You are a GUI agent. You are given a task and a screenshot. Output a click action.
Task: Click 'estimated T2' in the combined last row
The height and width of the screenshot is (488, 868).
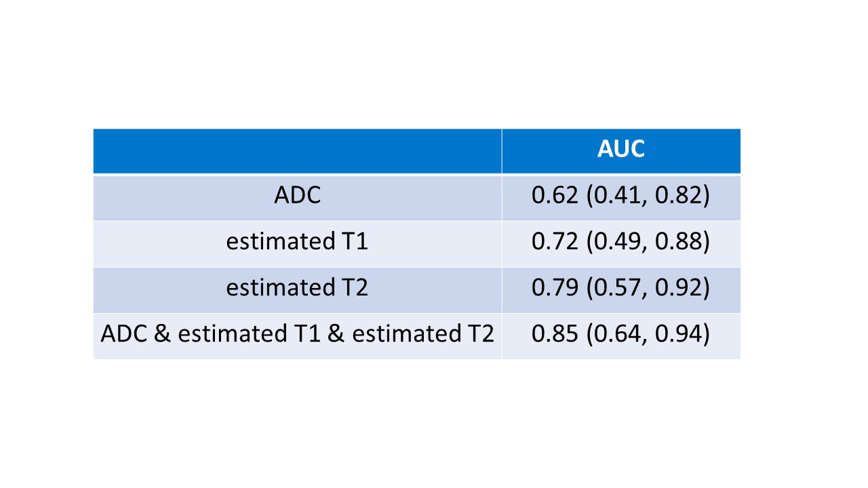tap(423, 334)
